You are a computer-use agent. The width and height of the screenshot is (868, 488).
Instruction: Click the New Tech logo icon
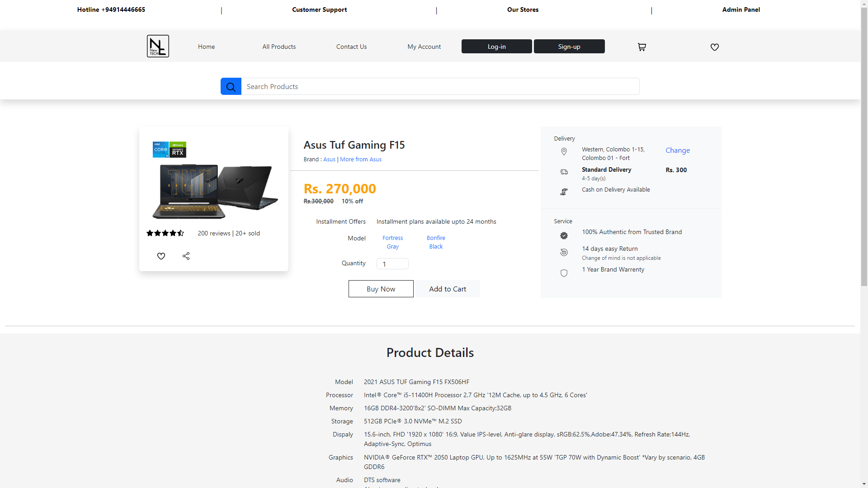click(158, 46)
